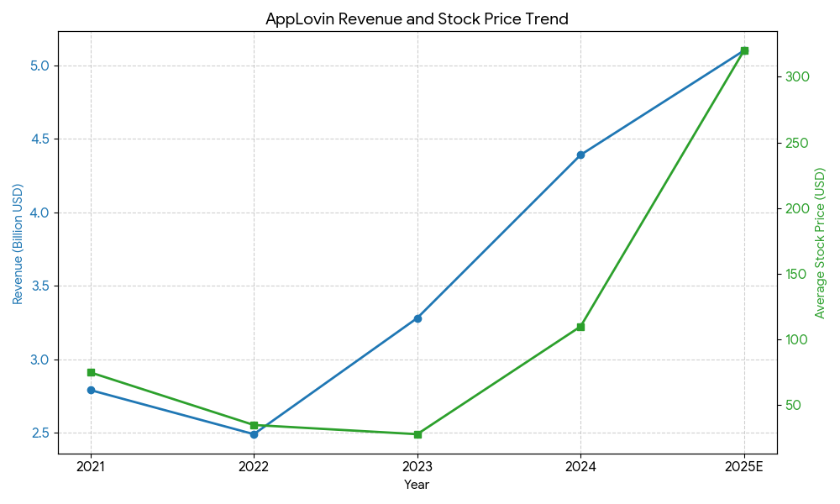
Task: Select the 2022 revenue marker
Action: [x=252, y=435]
